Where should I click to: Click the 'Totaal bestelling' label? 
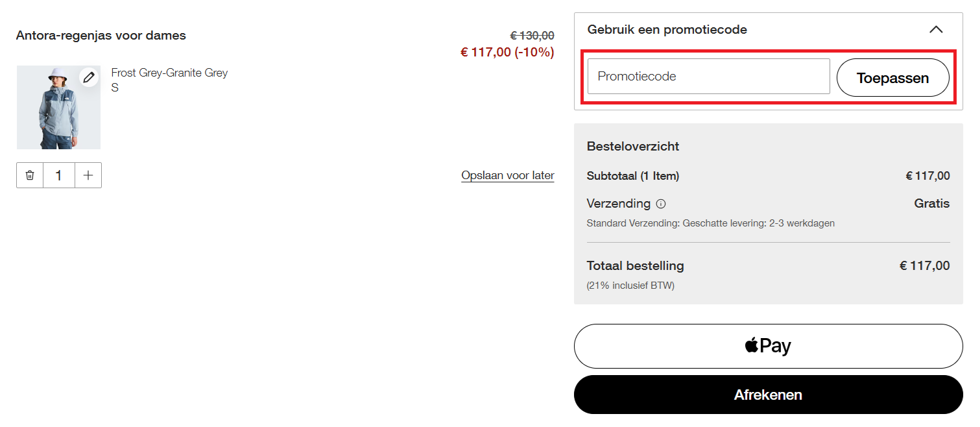tap(635, 265)
